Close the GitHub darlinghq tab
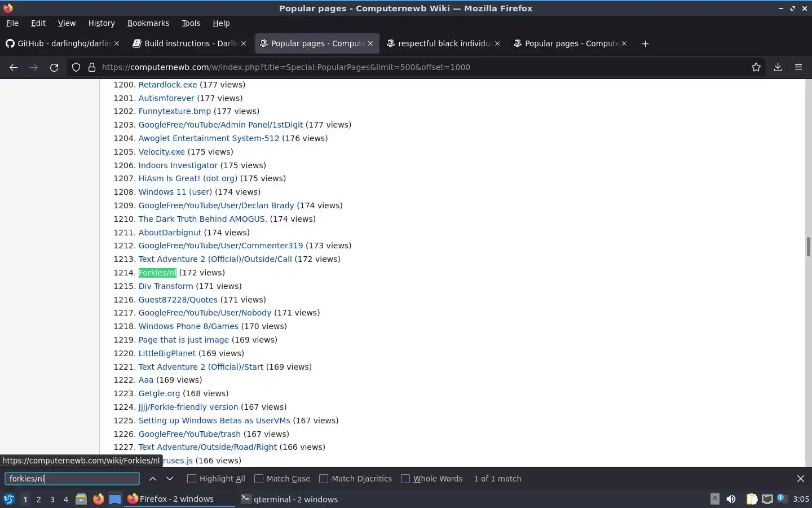 point(117,43)
